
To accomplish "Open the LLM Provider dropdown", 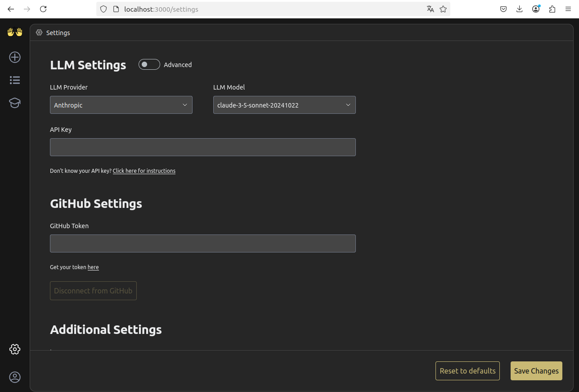I will [x=121, y=105].
